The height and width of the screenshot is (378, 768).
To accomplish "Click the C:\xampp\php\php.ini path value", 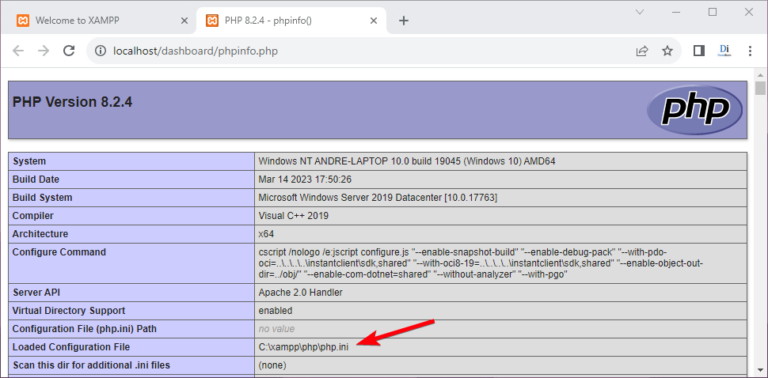I will 303,347.
